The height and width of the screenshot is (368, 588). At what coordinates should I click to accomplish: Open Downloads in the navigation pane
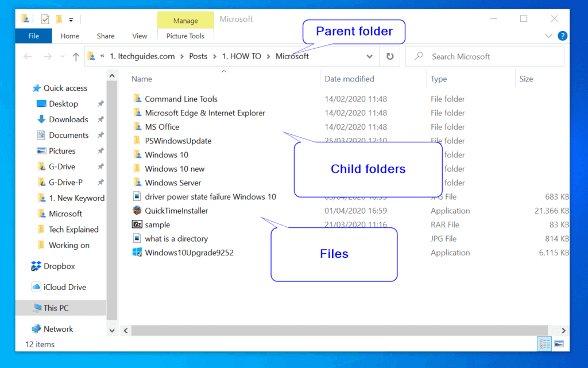coord(63,119)
